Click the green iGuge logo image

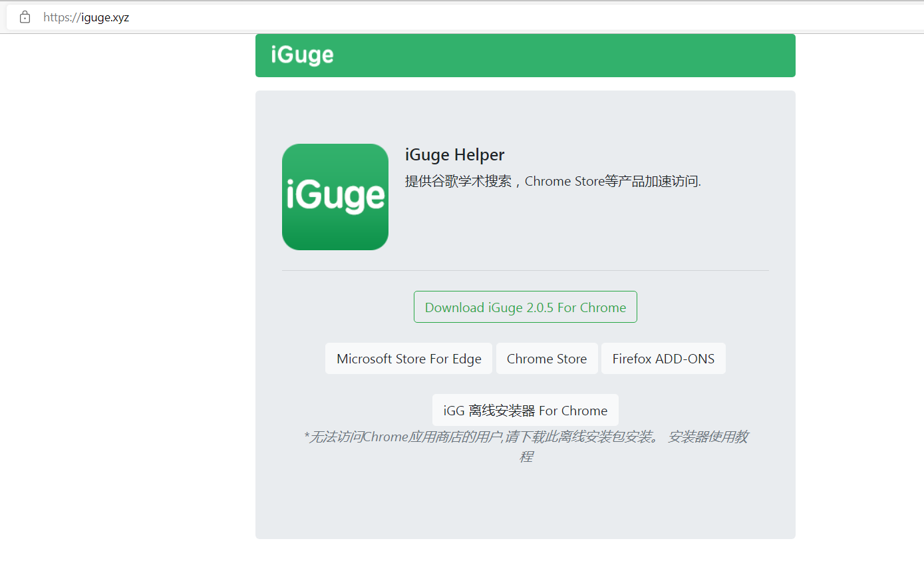point(335,197)
